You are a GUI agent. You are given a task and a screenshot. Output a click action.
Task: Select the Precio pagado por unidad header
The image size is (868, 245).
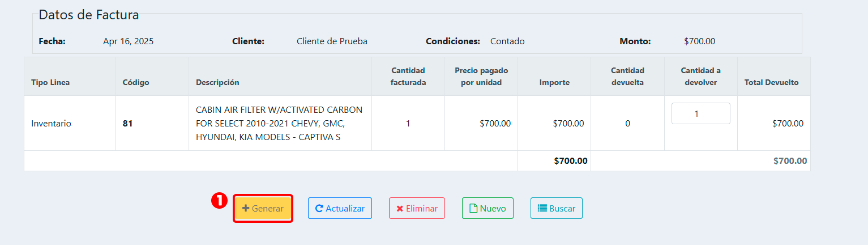coord(481,77)
